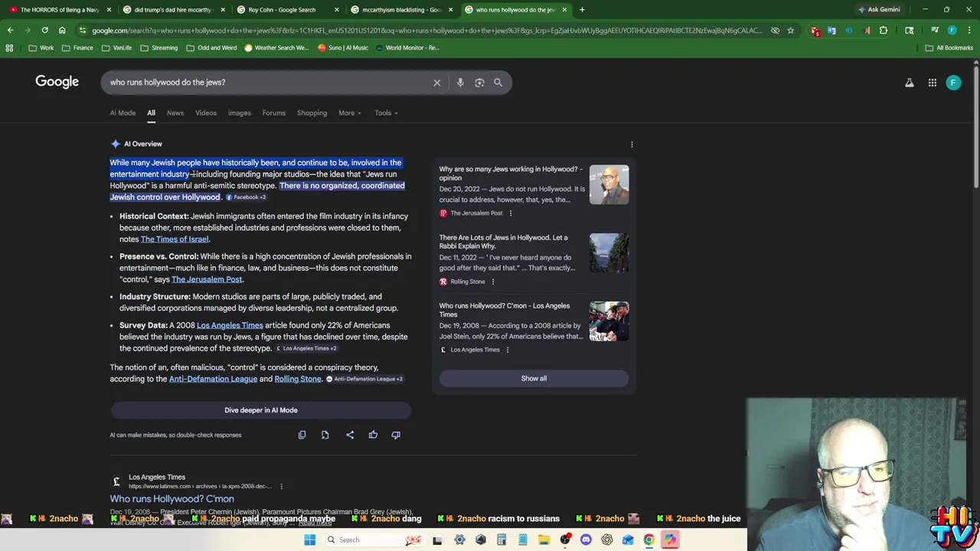The height and width of the screenshot is (551, 980).
Task: Go back to previous page
Action: (10, 31)
